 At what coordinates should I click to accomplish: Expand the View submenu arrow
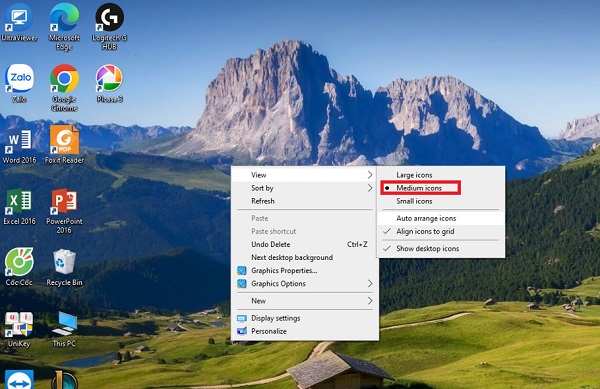[370, 175]
